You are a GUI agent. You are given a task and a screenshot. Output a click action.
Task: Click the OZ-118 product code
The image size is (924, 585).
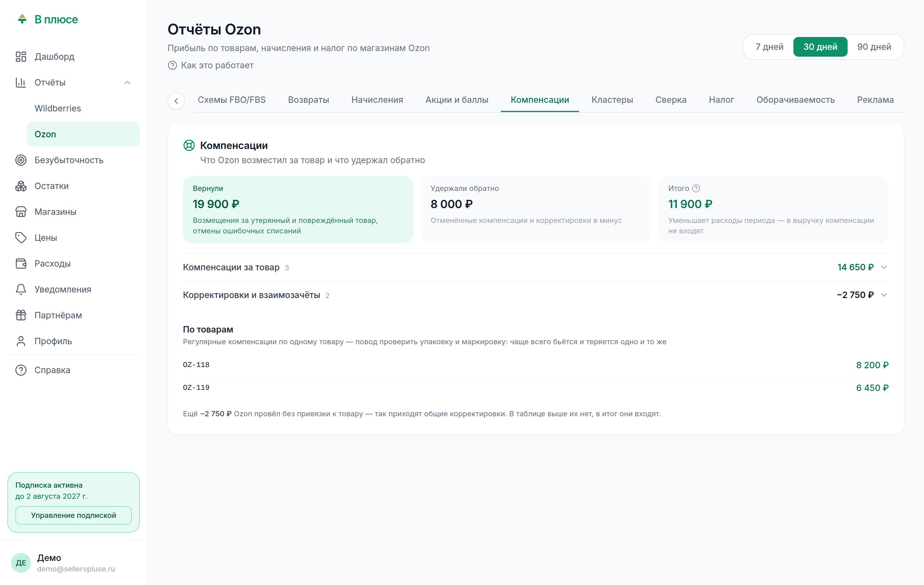click(x=196, y=365)
